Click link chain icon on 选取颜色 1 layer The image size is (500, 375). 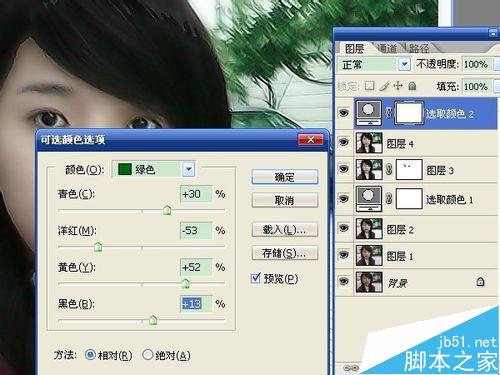point(389,199)
